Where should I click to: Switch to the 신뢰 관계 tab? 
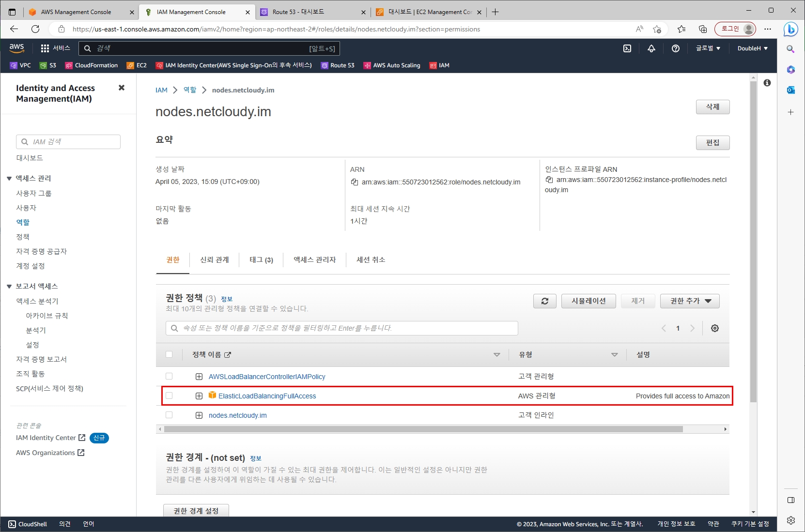click(215, 260)
